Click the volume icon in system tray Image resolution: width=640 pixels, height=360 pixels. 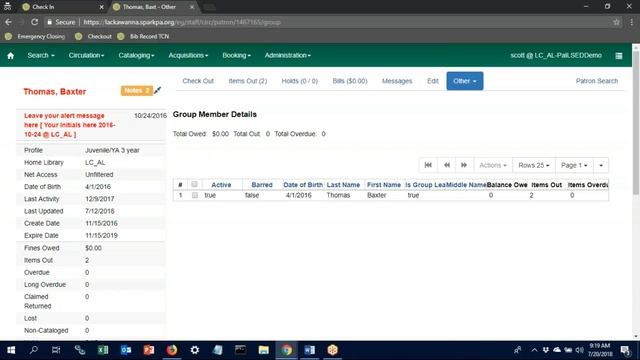click(x=580, y=350)
